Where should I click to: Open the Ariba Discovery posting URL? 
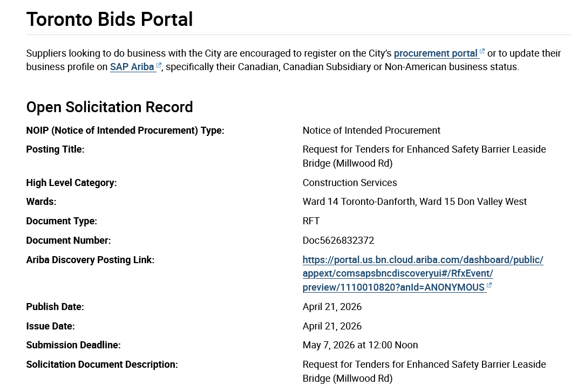point(423,273)
